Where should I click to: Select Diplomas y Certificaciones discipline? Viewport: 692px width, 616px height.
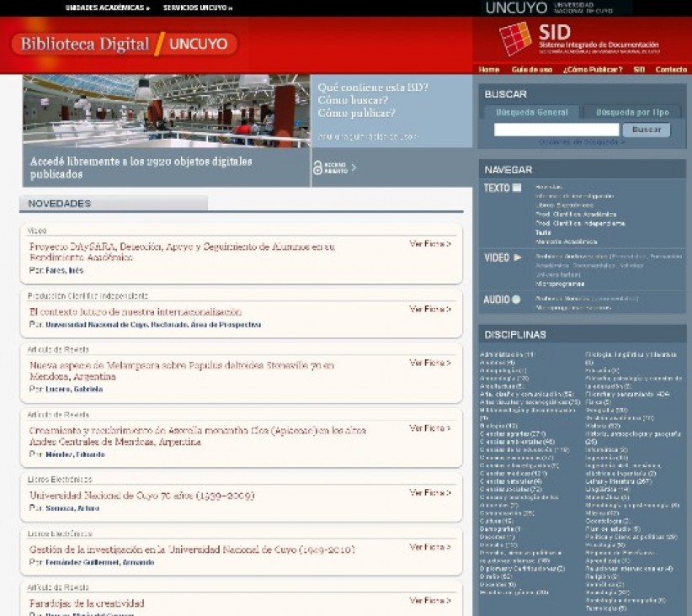click(523, 569)
